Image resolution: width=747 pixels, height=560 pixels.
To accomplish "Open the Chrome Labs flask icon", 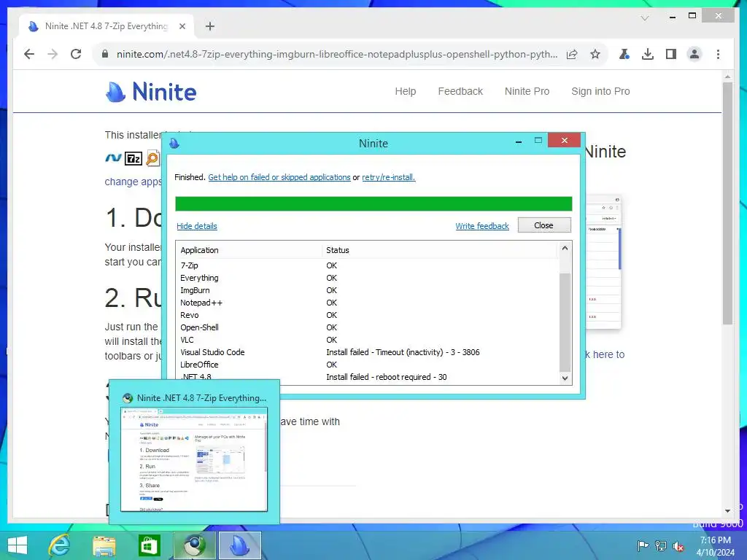I will click(624, 54).
